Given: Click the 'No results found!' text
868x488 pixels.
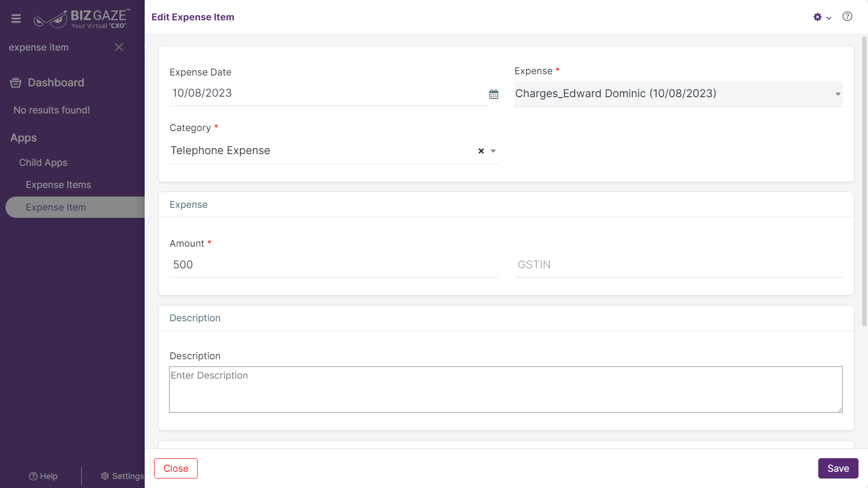Looking at the screenshot, I should pos(52,110).
